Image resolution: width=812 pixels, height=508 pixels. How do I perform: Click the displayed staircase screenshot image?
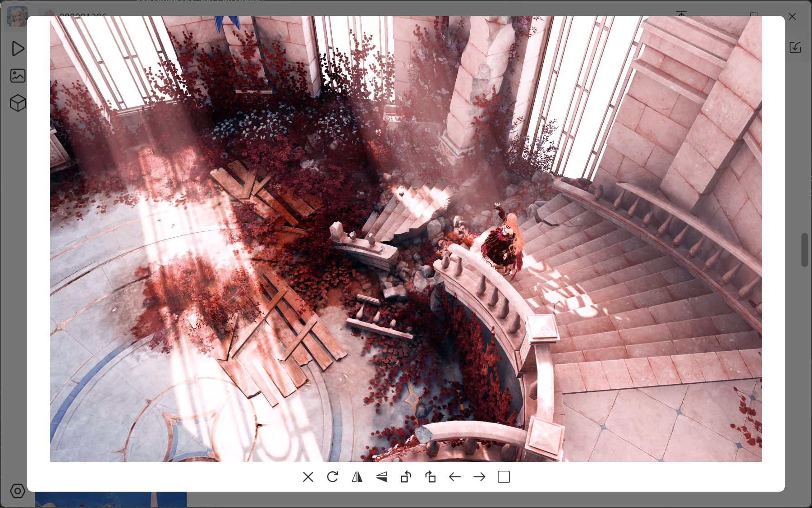(406, 239)
